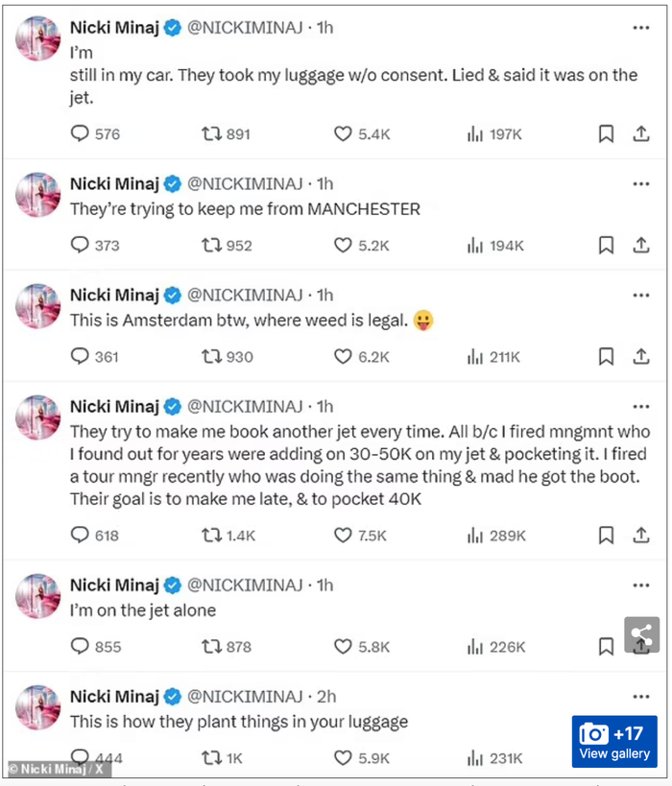Like the 'Amsterdam btw' tweet

tap(343, 357)
